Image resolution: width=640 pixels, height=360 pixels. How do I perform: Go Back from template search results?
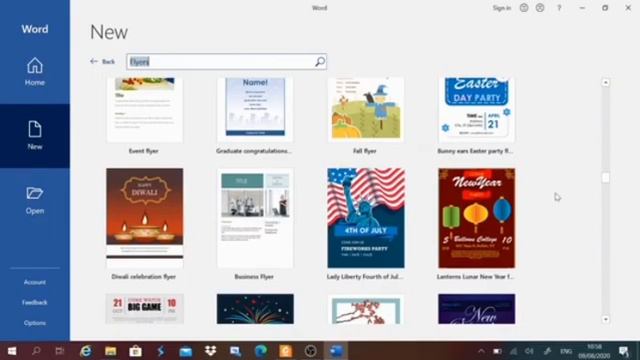click(x=102, y=62)
